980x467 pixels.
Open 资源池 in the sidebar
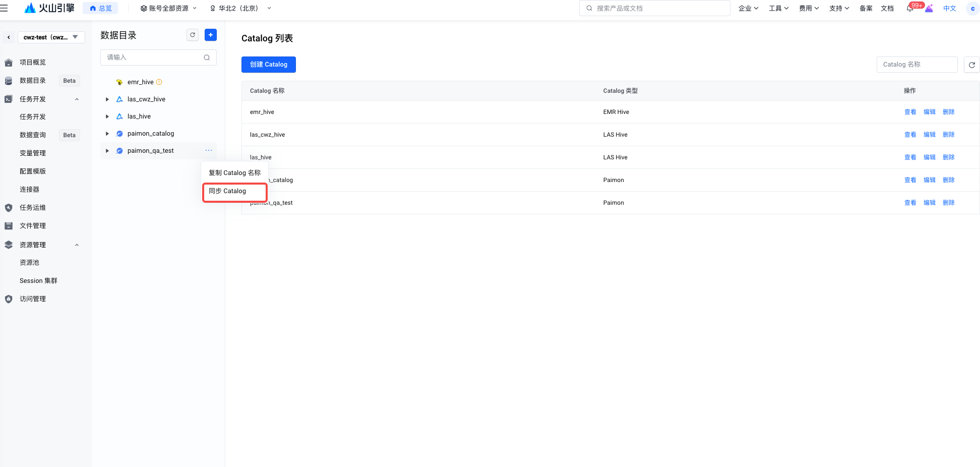[x=29, y=263]
